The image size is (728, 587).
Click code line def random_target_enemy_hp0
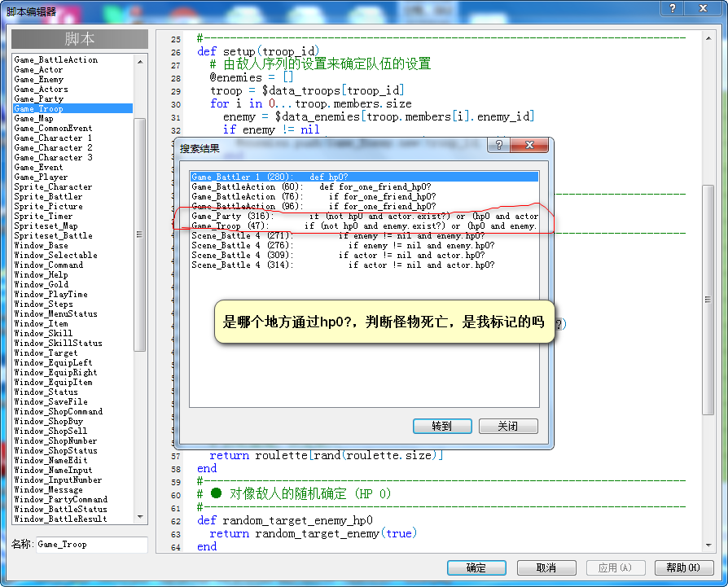coord(285,520)
